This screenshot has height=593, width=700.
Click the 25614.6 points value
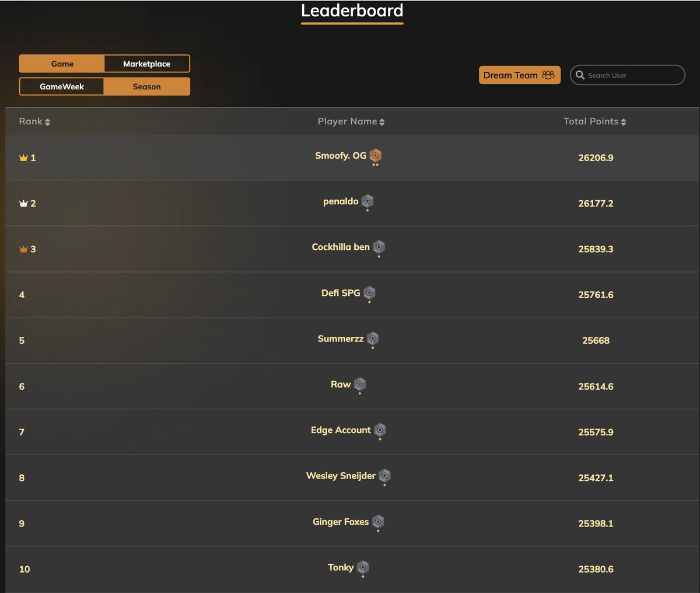tap(596, 386)
